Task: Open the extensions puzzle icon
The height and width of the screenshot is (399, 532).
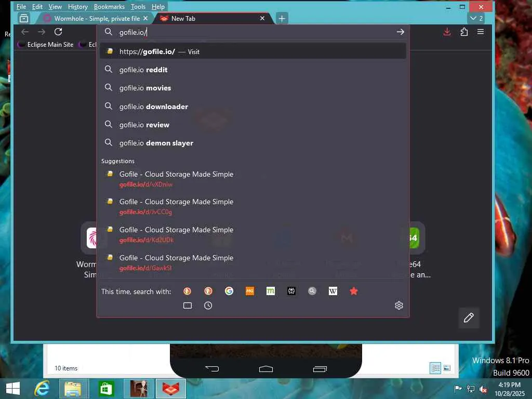Action: pyautogui.click(x=464, y=32)
